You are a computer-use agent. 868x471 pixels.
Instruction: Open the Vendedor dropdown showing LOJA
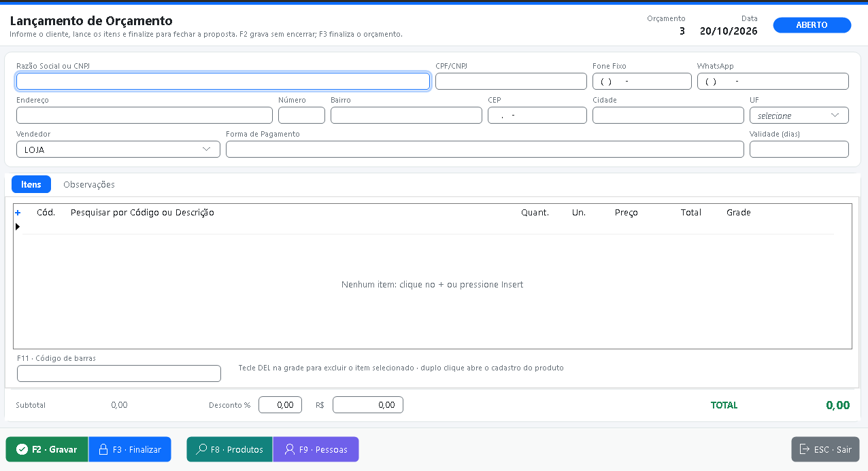118,150
